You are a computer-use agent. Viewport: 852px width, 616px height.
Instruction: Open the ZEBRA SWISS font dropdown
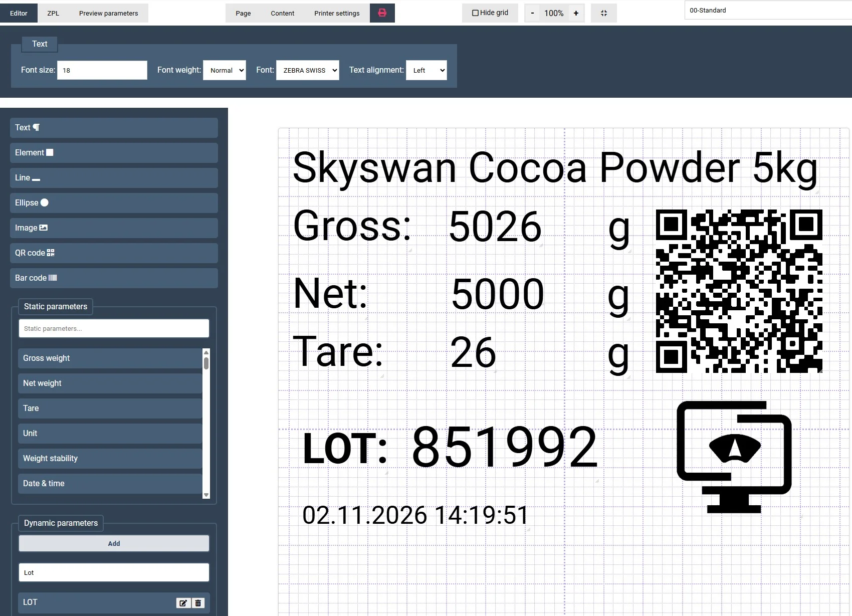point(307,70)
